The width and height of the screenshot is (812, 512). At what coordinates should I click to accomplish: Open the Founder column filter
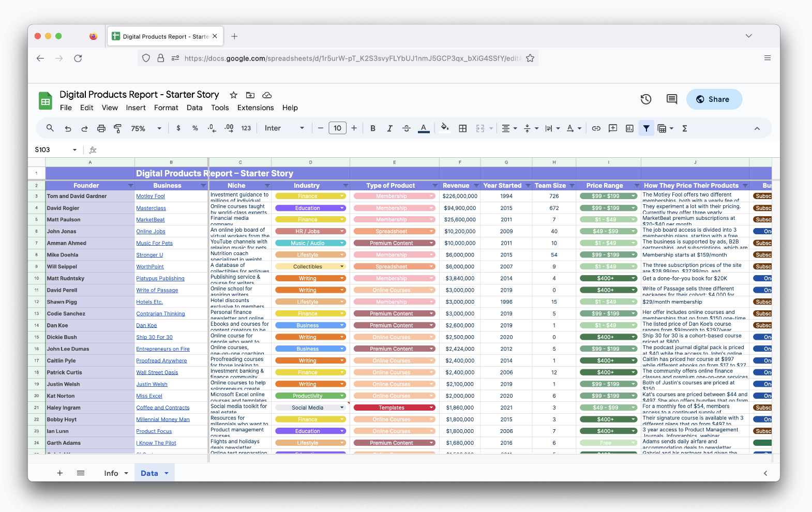[130, 186]
